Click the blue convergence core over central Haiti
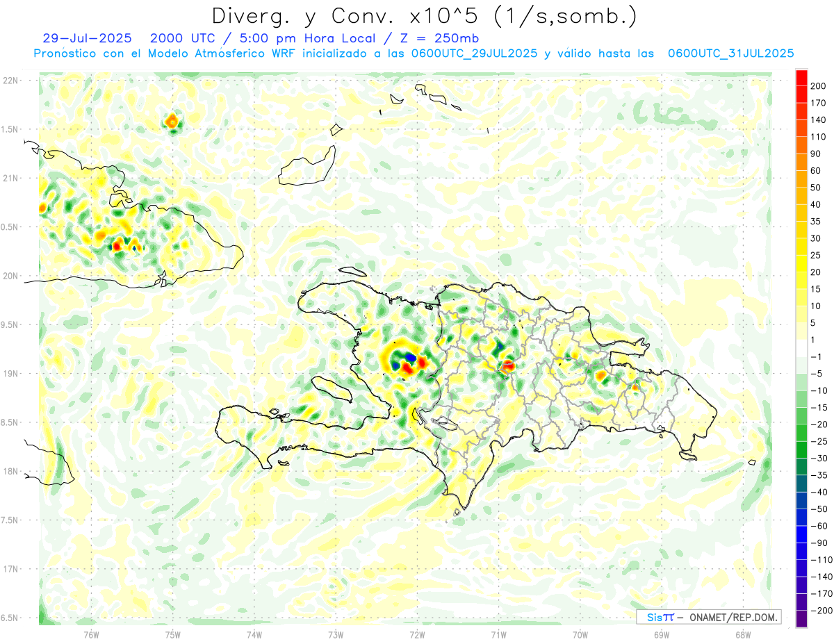This screenshot has height=644, width=834. pos(410,358)
